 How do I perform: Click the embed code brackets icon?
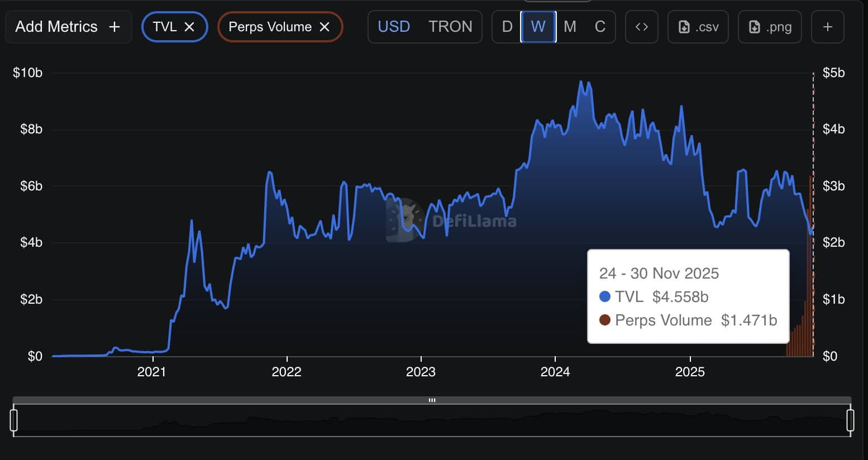[x=641, y=27]
